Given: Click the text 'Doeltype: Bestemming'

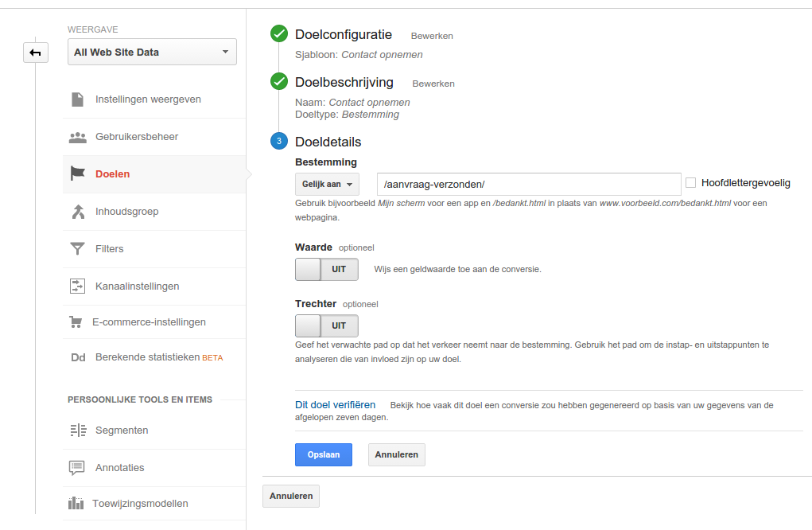Looking at the screenshot, I should tap(347, 115).
